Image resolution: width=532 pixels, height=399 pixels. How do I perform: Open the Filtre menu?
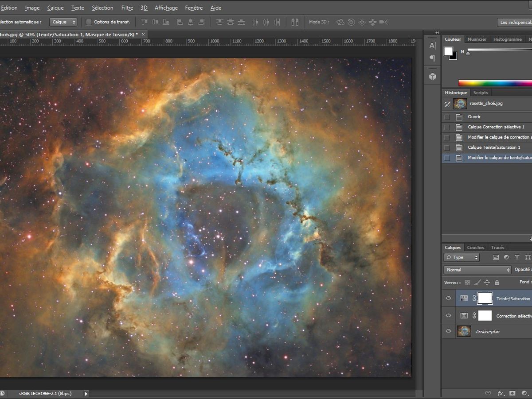tap(127, 8)
